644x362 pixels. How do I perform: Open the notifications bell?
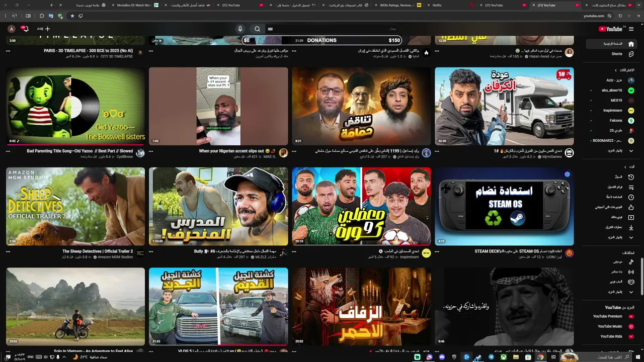(x=25, y=29)
